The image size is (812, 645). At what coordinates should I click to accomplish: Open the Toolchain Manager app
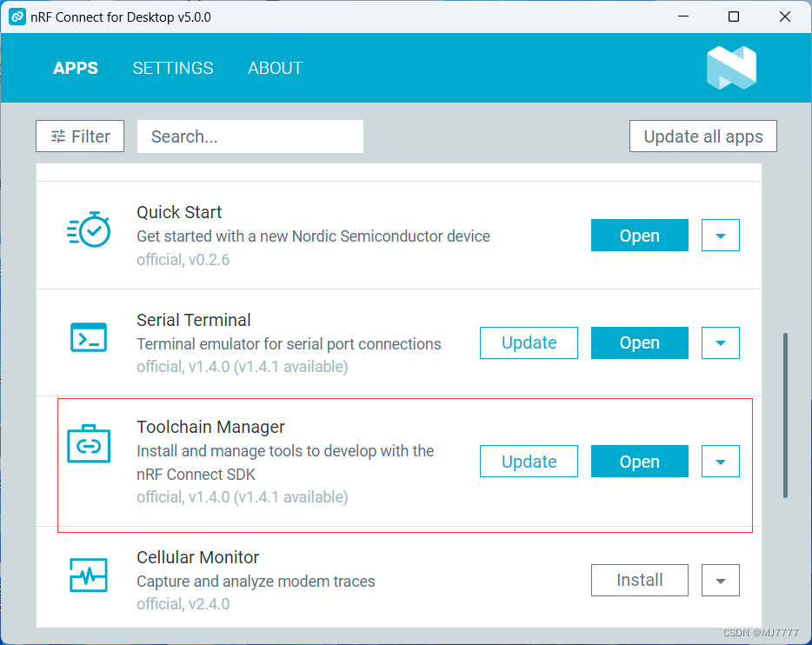coord(640,461)
